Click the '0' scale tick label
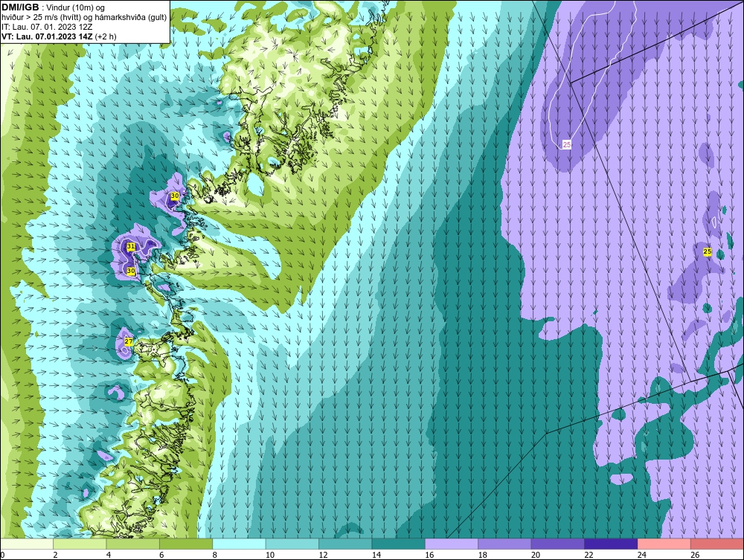Image resolution: width=744 pixels, height=560 pixels. point(2,555)
